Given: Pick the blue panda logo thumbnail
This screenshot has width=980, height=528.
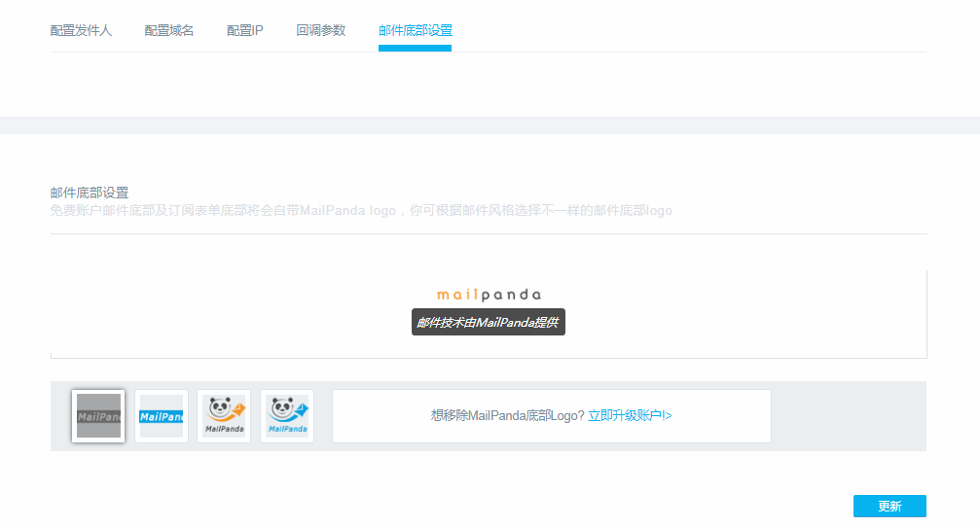Looking at the screenshot, I should [x=287, y=416].
